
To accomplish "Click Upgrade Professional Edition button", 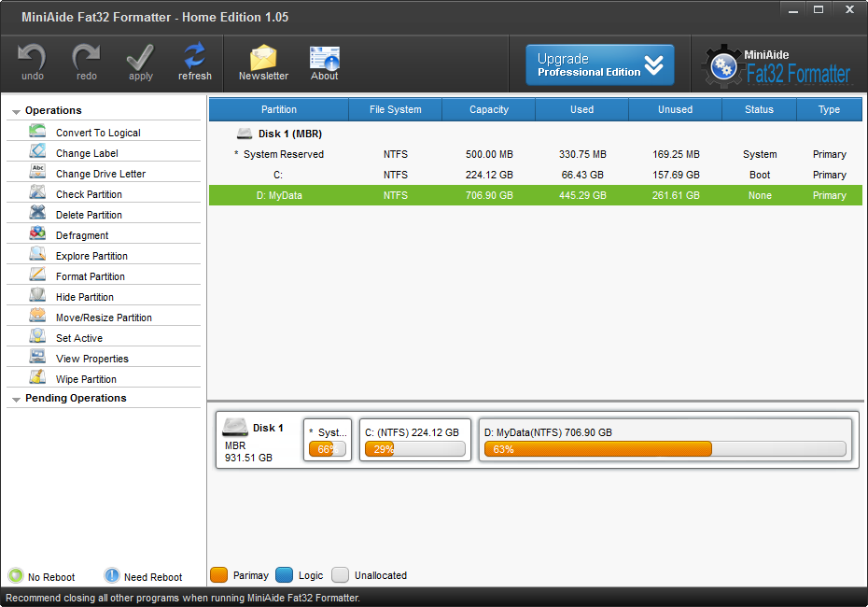I will 599,64.
